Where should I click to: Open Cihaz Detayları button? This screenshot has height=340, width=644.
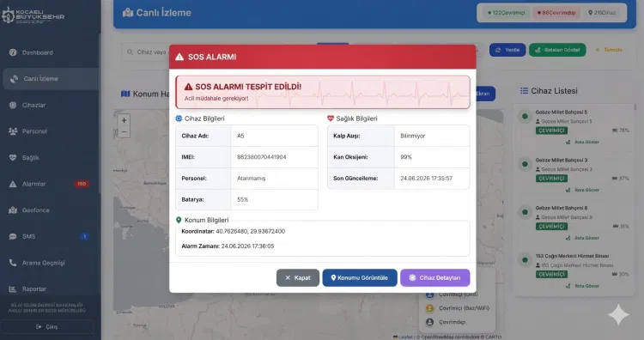coord(435,278)
